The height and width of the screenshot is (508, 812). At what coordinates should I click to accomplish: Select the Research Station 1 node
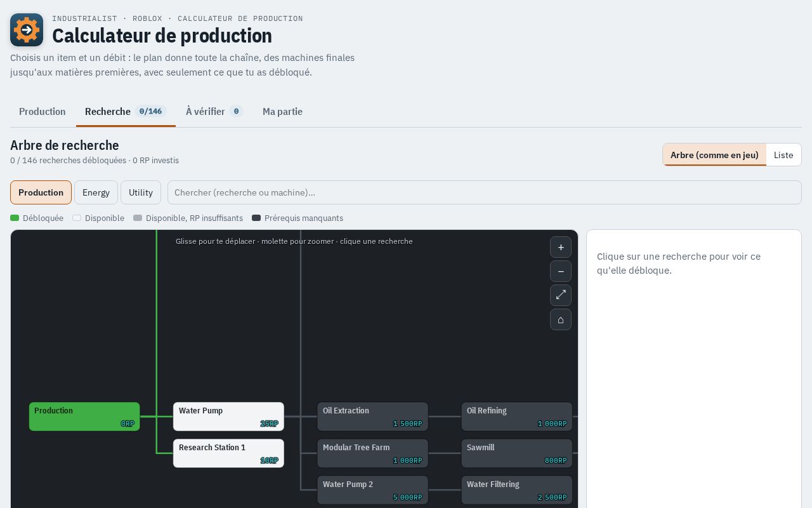(x=228, y=453)
